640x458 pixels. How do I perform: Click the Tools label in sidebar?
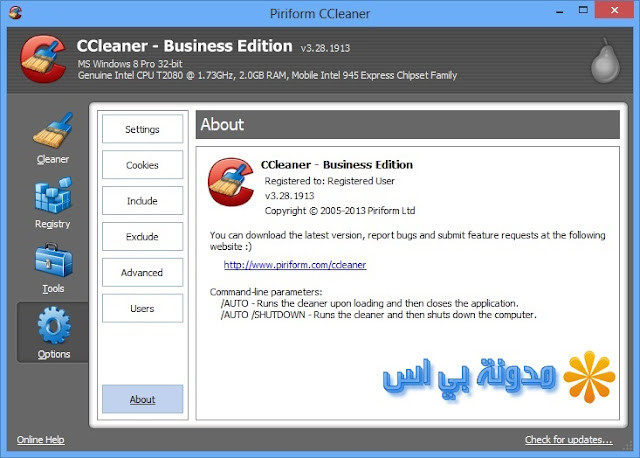click(x=53, y=289)
